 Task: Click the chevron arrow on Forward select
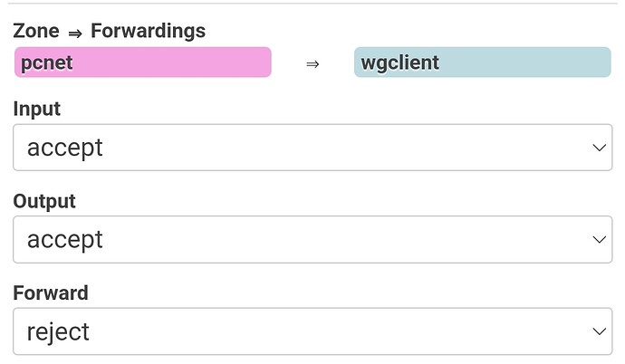pyautogui.click(x=598, y=331)
